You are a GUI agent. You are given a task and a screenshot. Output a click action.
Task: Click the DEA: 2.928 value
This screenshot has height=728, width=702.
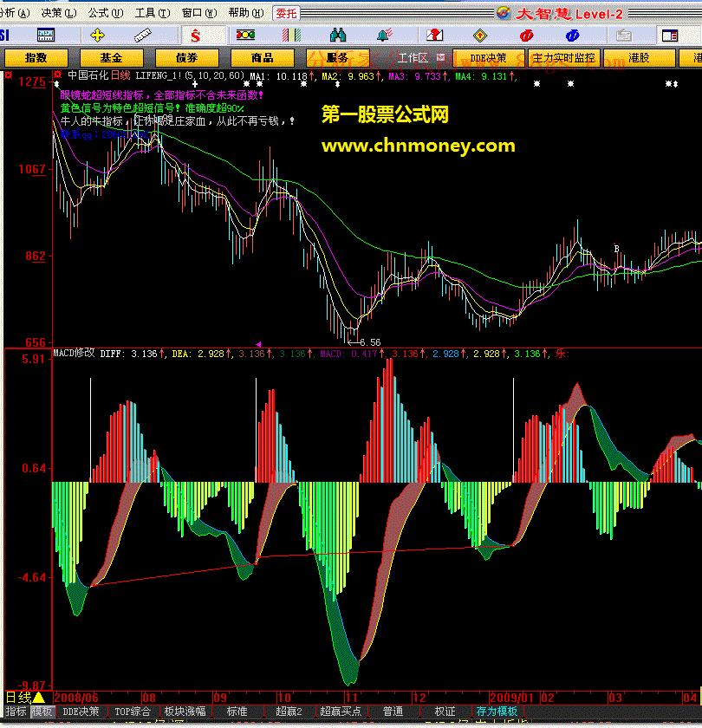pos(198,354)
